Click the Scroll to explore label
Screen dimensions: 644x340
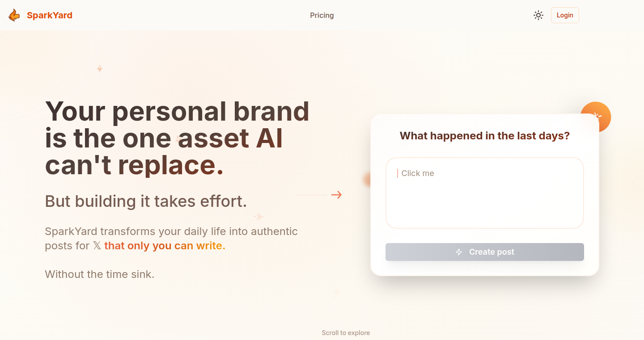click(x=346, y=333)
